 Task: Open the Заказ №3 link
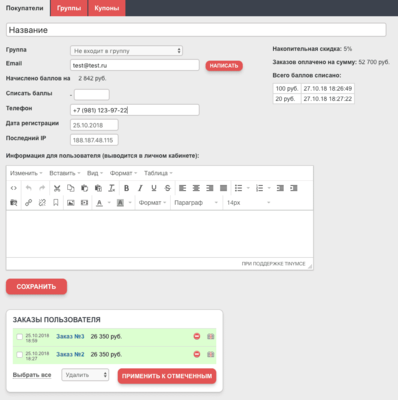pos(70,336)
